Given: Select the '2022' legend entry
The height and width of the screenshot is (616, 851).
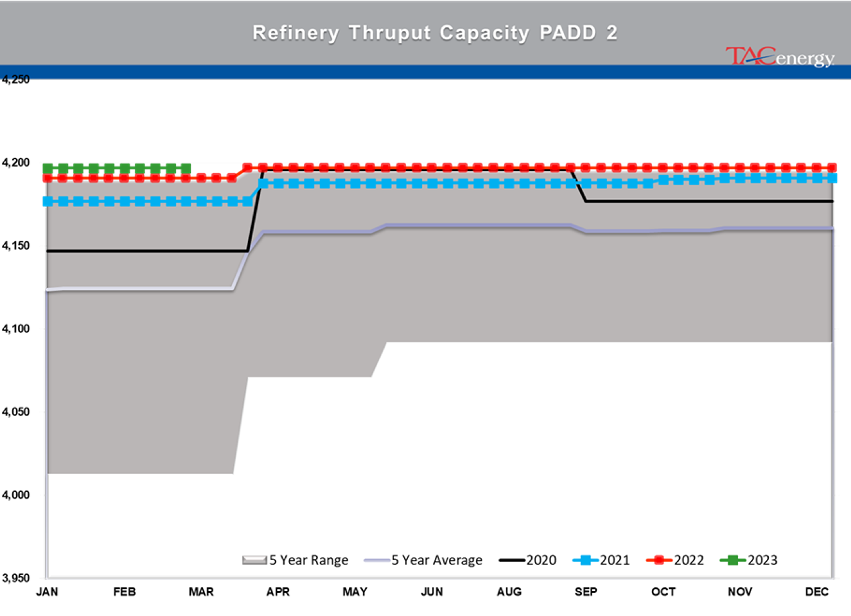Looking at the screenshot, I should click(675, 560).
